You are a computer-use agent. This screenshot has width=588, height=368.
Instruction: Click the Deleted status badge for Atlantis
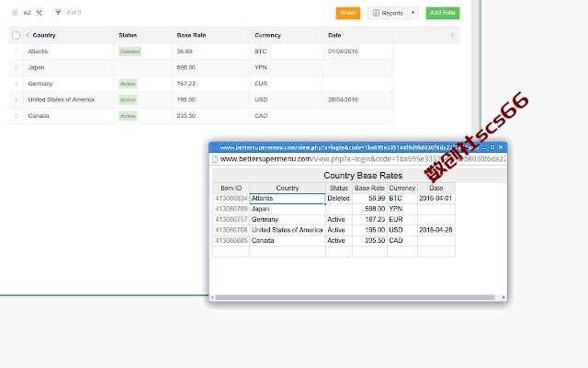click(x=130, y=52)
